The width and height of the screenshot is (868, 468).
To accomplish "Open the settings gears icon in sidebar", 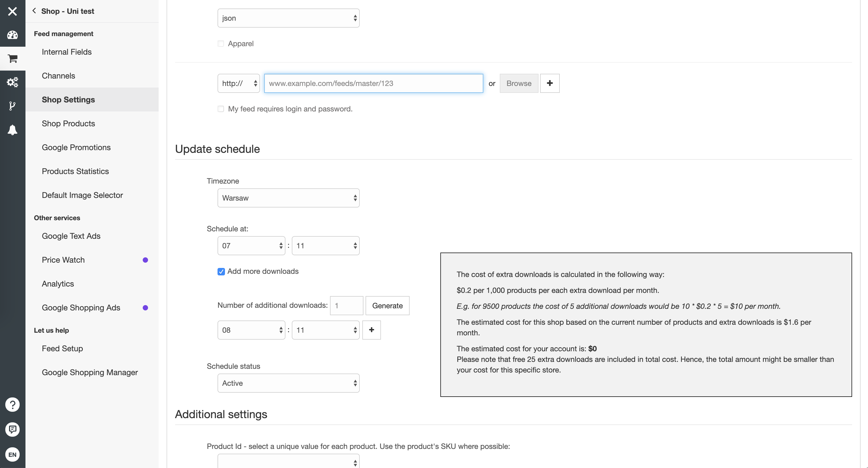I will (x=12, y=82).
